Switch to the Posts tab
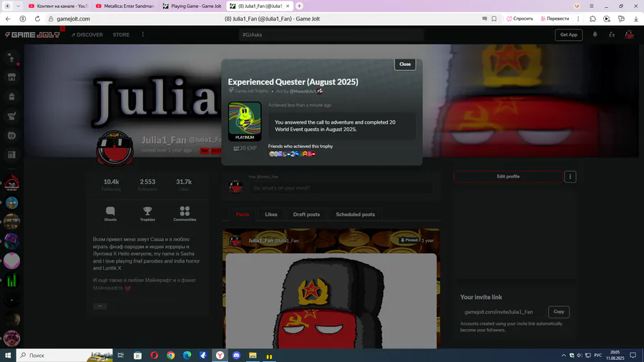Screen dimensions: 644x362 coord(243,214)
